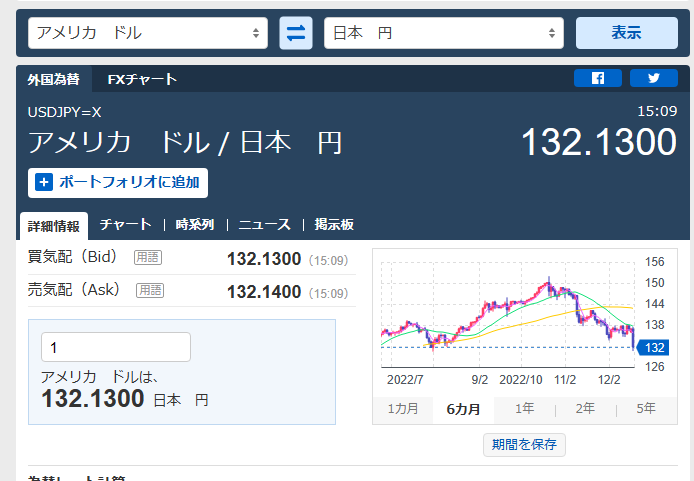Image resolution: width=694 pixels, height=481 pixels.
Task: Select the 1年 chart period
Action: [524, 408]
